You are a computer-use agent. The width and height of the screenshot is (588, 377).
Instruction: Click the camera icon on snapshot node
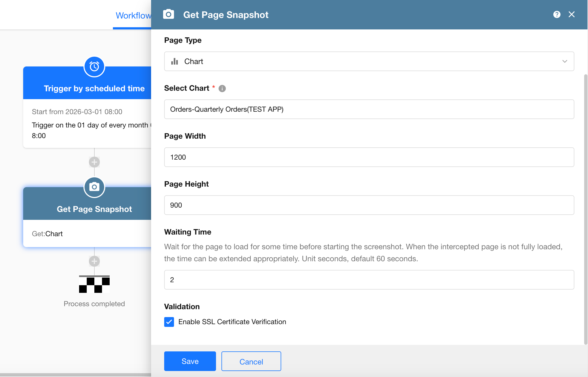click(94, 187)
